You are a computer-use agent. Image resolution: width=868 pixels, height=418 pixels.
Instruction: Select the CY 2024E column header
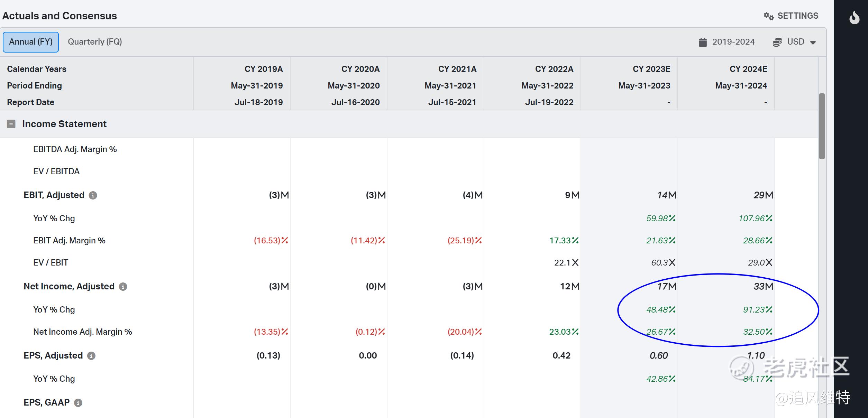click(748, 69)
